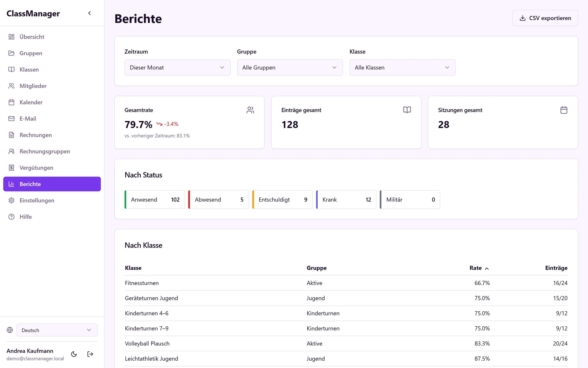The image size is (588, 368).
Task: Click the book icon in Einträge gesamt card
Action: (x=407, y=110)
